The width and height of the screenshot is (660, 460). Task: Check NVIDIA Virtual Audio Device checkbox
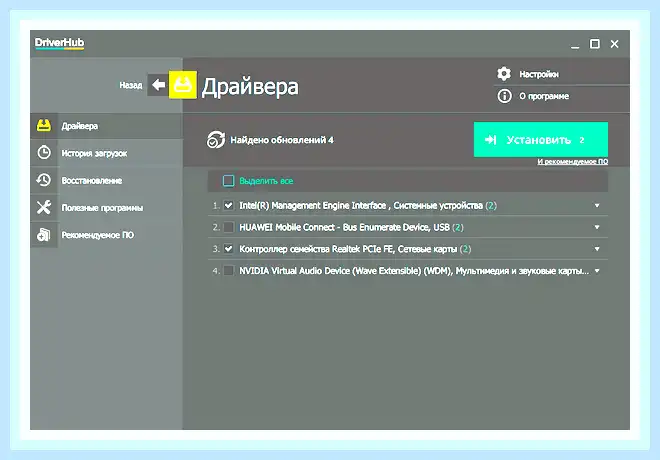pyautogui.click(x=229, y=271)
